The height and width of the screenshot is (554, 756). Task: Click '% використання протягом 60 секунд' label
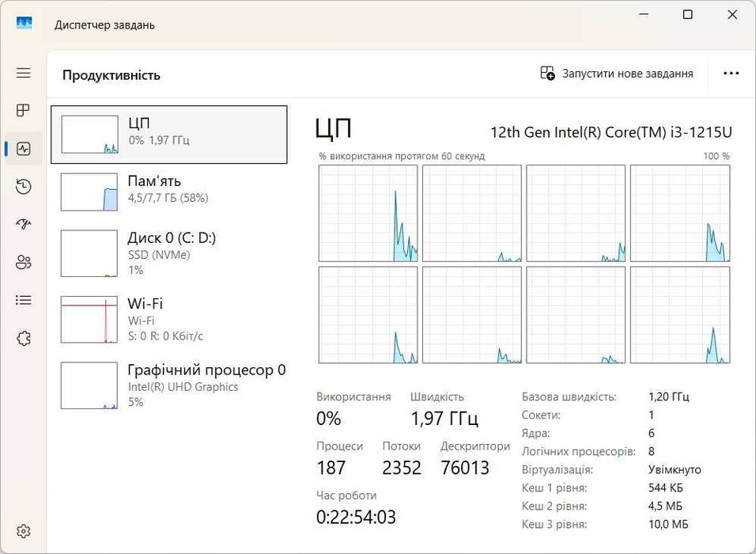click(402, 157)
